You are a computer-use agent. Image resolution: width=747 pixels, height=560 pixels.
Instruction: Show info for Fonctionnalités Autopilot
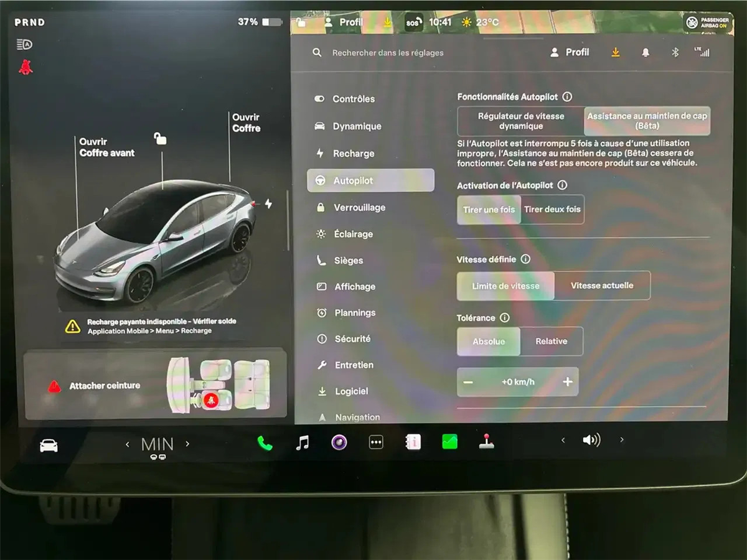tap(567, 97)
